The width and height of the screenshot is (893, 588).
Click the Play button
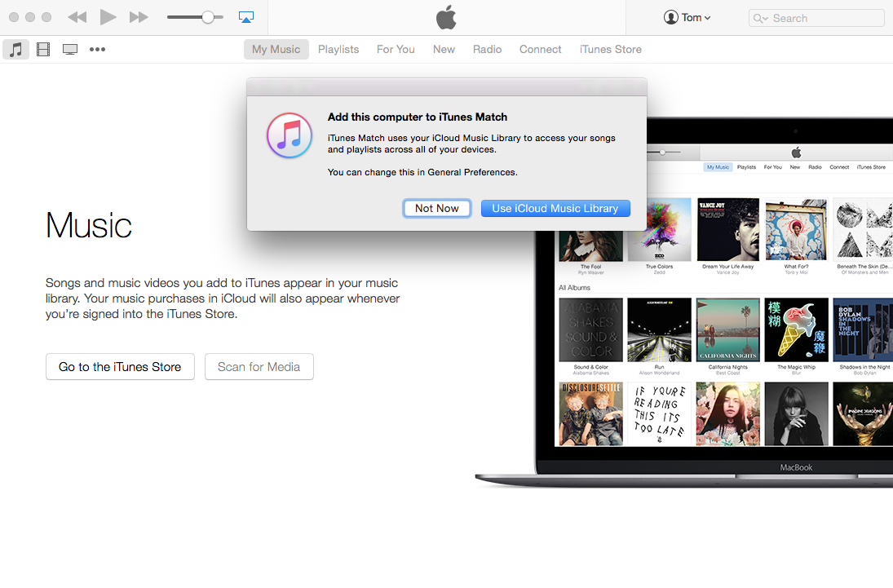pos(108,17)
